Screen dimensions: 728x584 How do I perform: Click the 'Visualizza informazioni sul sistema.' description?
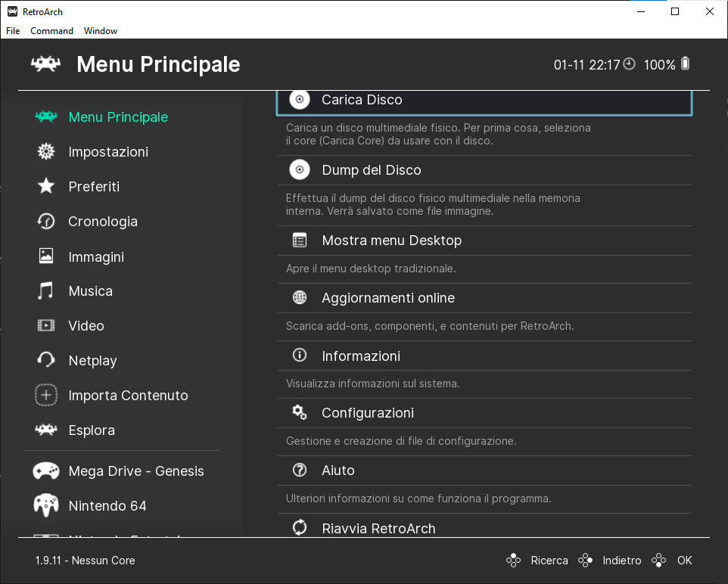373,384
